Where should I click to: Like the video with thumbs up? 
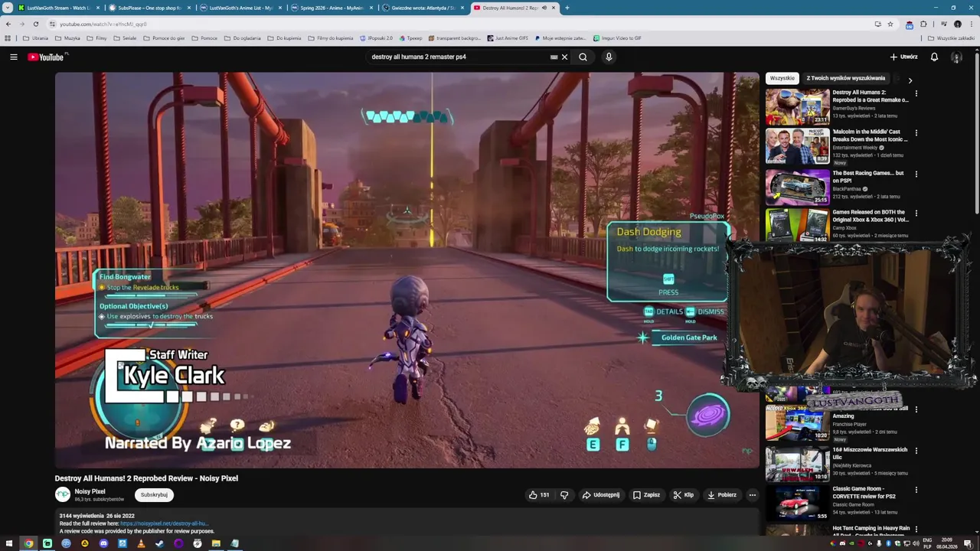(539, 495)
